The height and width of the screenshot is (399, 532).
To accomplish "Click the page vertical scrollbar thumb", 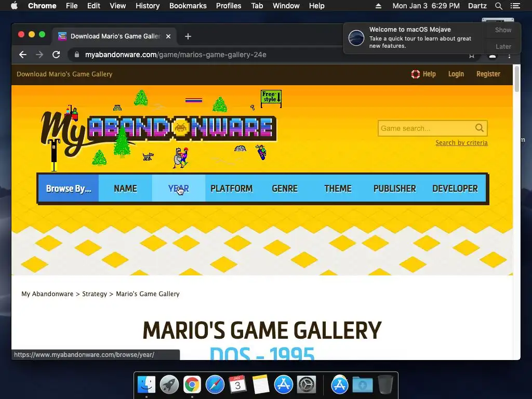I will point(517,79).
